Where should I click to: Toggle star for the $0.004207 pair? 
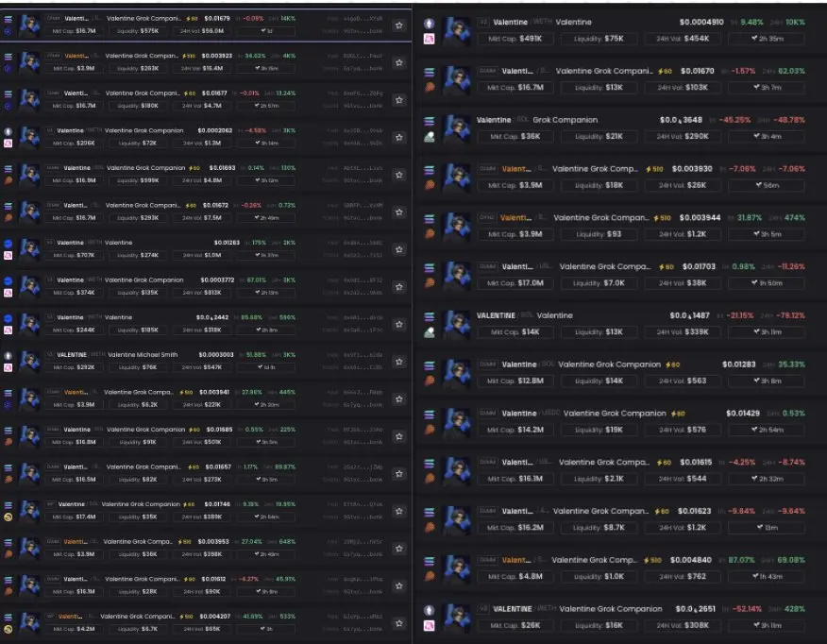[399, 623]
